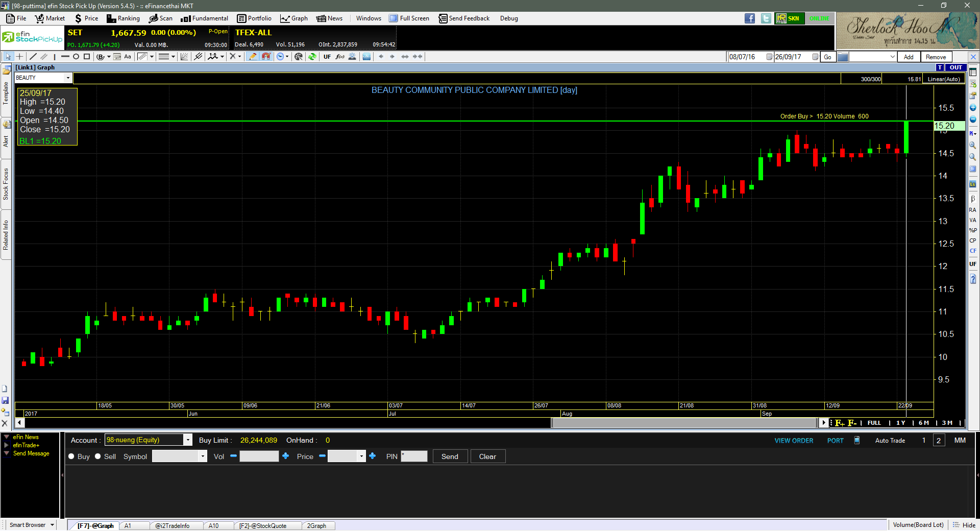The width and height of the screenshot is (980, 531).
Task: Open the Portfolio menu
Action: click(254, 18)
